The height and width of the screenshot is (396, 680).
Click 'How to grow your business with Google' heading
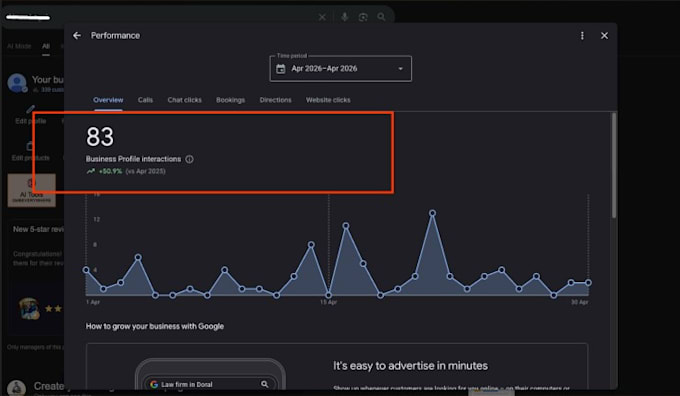[x=155, y=326]
